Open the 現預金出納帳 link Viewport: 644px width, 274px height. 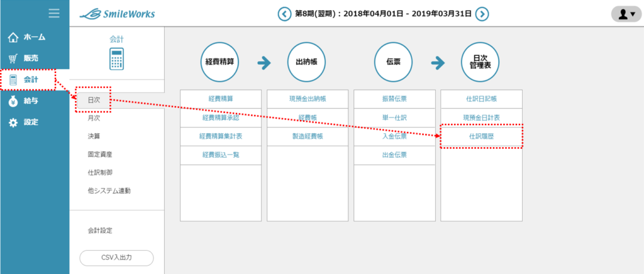pyautogui.click(x=308, y=99)
